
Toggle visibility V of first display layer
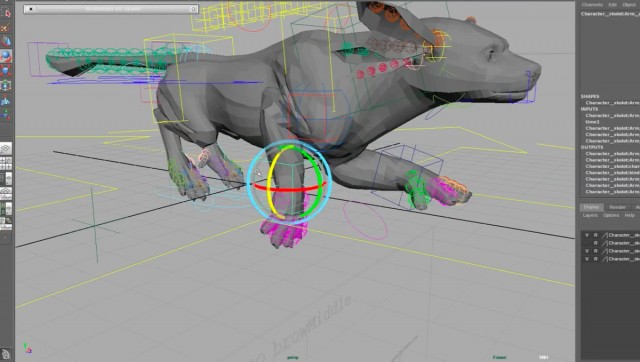(x=587, y=235)
